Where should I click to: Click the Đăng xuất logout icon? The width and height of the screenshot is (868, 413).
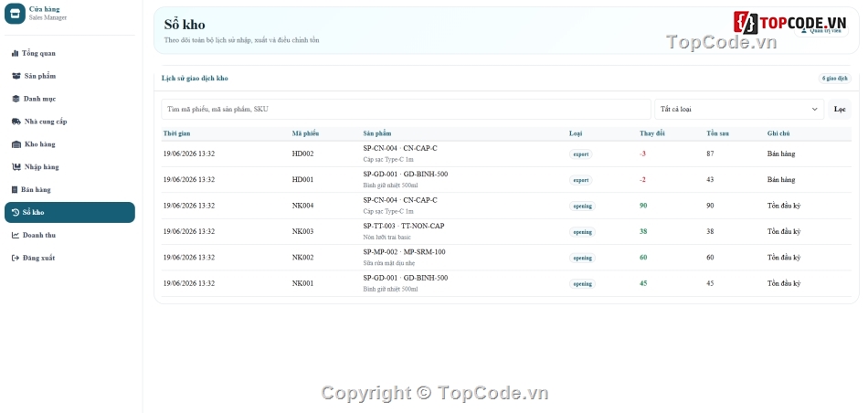click(16, 258)
